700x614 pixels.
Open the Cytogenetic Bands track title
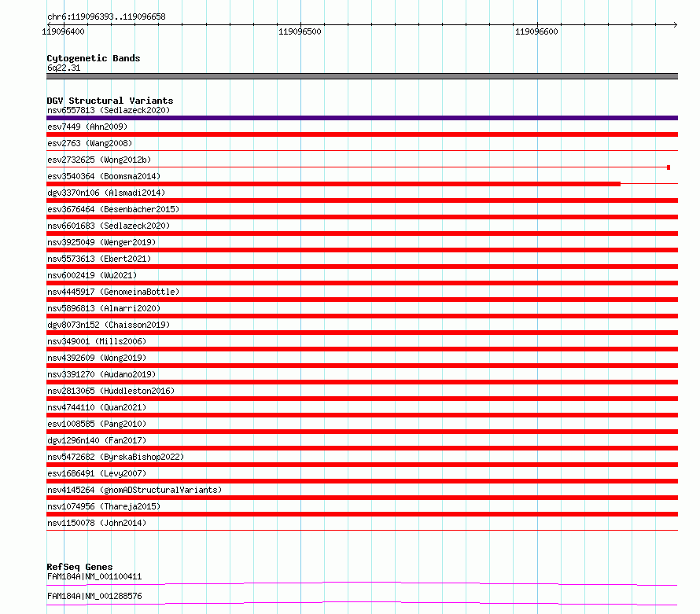point(94,58)
